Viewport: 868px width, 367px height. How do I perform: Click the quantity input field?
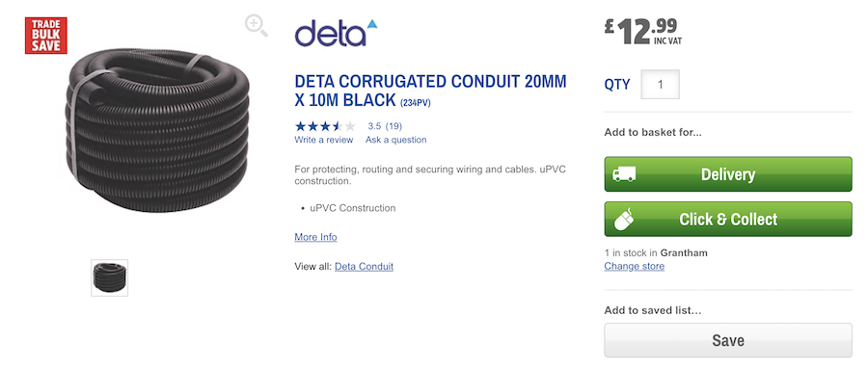(x=661, y=85)
